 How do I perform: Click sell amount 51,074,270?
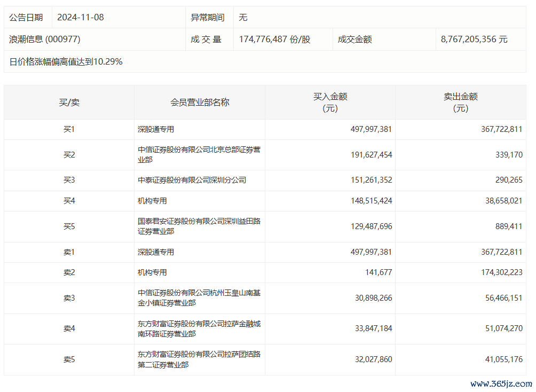[x=504, y=329]
